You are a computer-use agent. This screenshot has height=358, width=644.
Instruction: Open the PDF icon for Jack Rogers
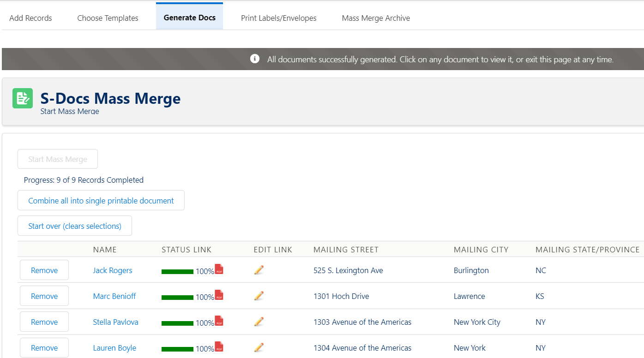pos(219,269)
